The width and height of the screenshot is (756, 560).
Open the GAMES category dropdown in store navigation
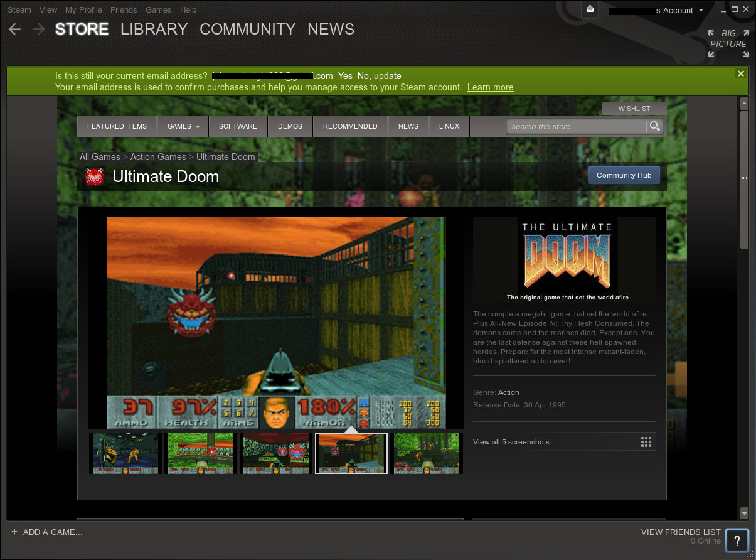(183, 126)
